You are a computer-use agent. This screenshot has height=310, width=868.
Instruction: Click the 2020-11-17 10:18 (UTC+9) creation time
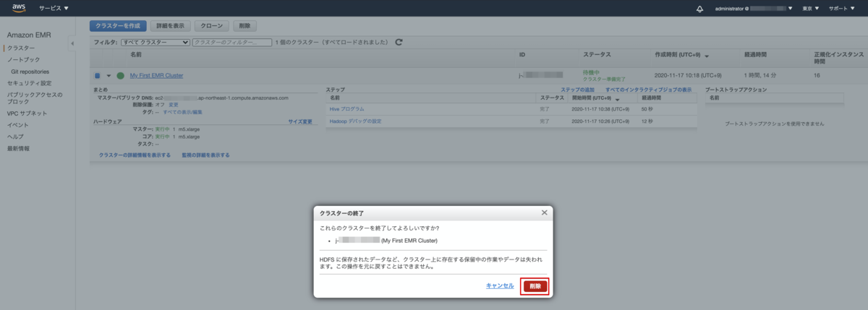click(688, 75)
